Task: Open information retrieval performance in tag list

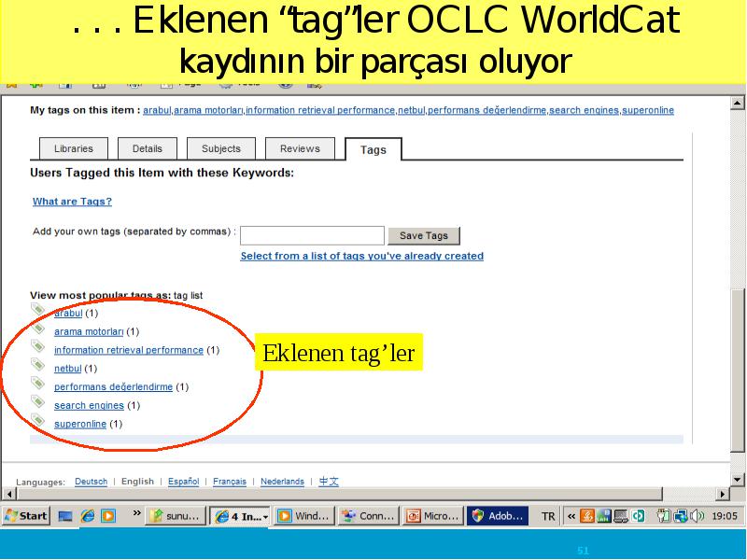Action: [x=129, y=351]
